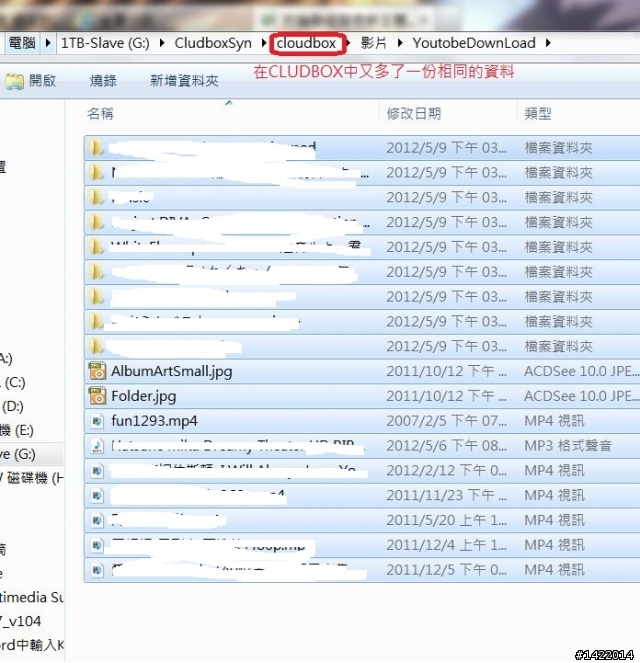The image size is (640, 663).
Task: Expand dropdown arrow after CludboxSyn breadcrumb
Action: pos(264,43)
